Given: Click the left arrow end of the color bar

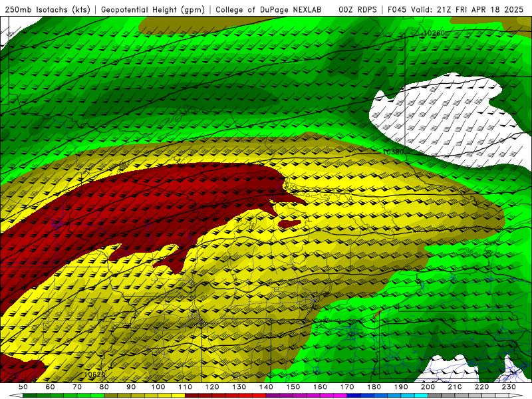Looking at the screenshot, I should [16, 395].
